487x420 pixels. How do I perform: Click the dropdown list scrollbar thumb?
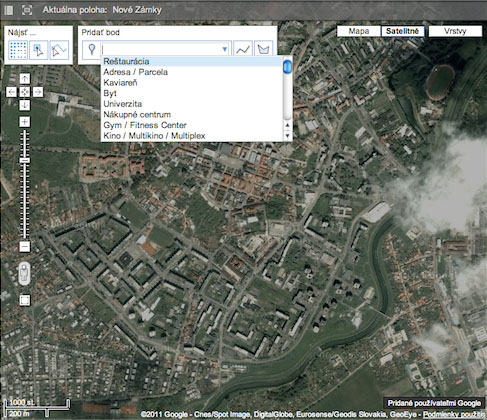point(287,66)
